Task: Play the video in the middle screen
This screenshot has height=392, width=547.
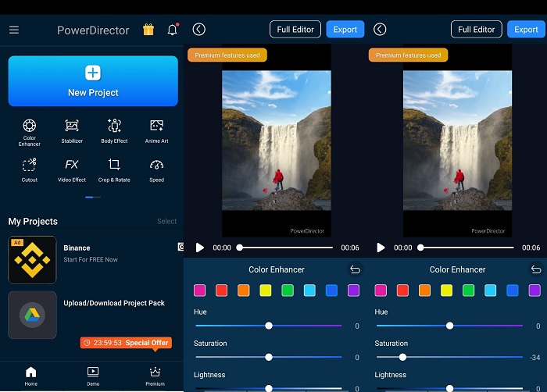Action: point(199,248)
